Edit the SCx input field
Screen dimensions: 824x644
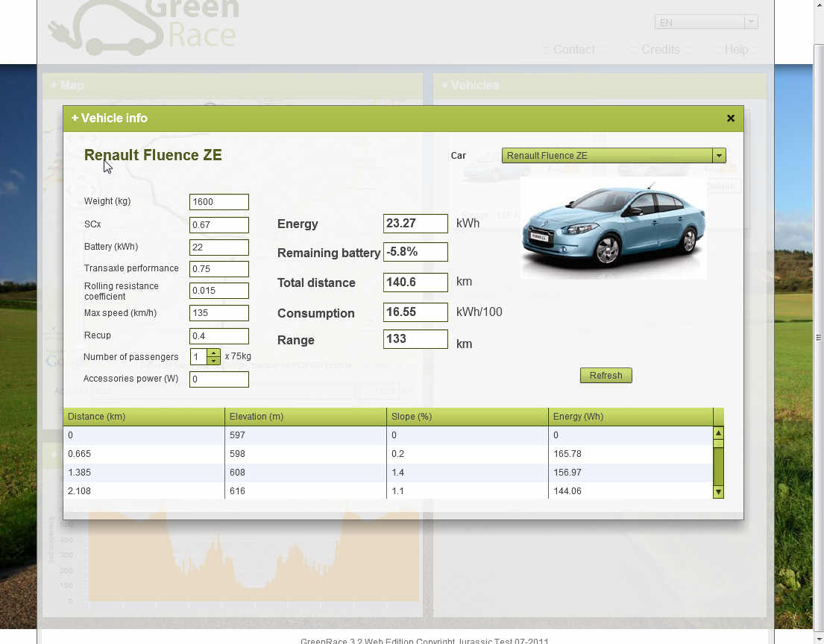click(219, 225)
